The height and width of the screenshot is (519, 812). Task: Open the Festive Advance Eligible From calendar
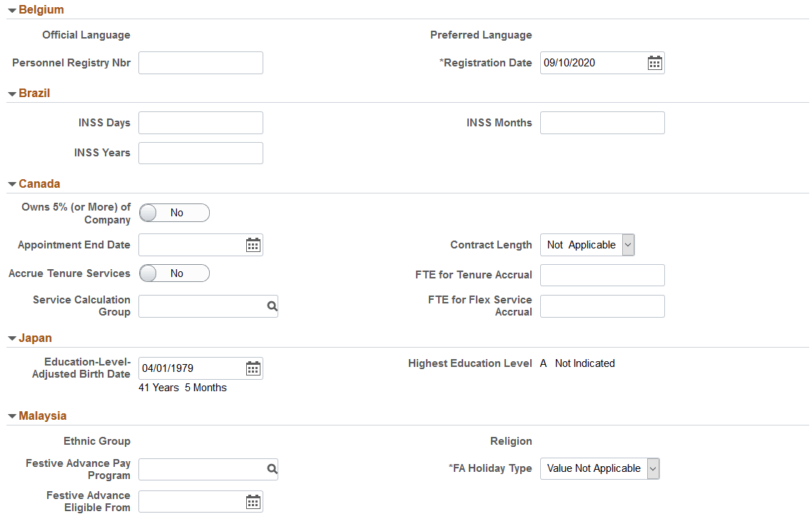tap(253, 501)
